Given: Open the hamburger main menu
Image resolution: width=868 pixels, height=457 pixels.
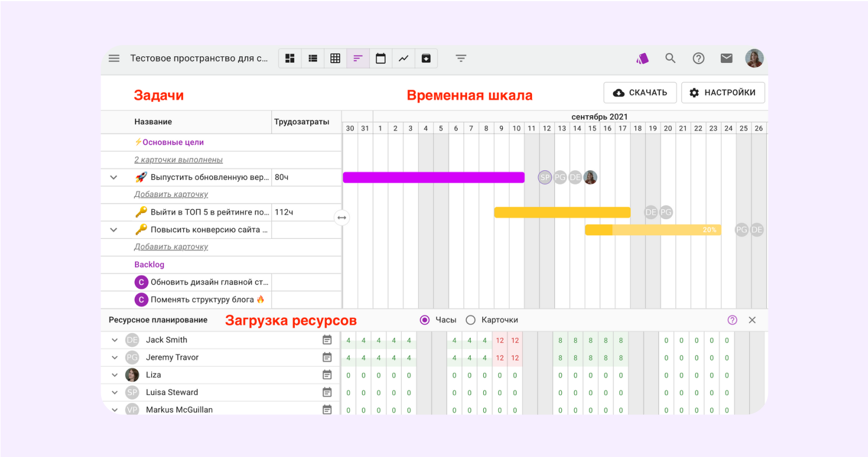Looking at the screenshot, I should [x=114, y=58].
